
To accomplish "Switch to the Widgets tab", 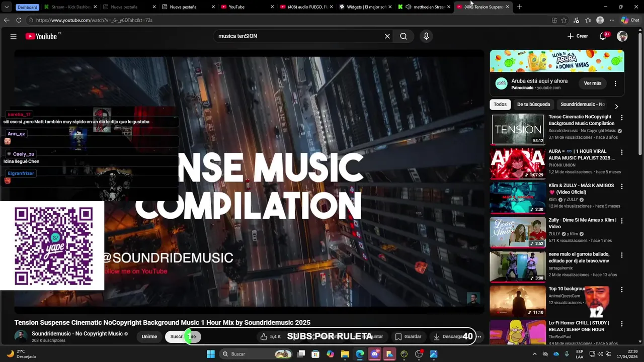I will 366,7.
